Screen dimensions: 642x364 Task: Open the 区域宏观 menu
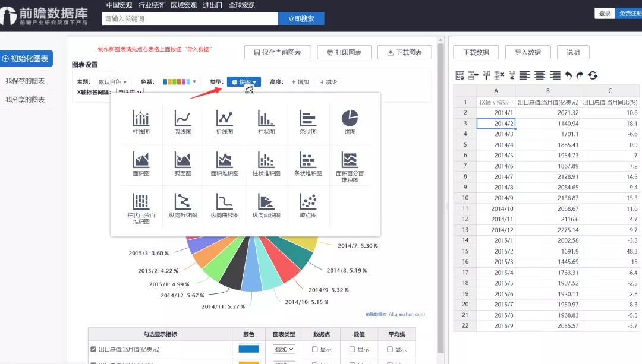(184, 5)
